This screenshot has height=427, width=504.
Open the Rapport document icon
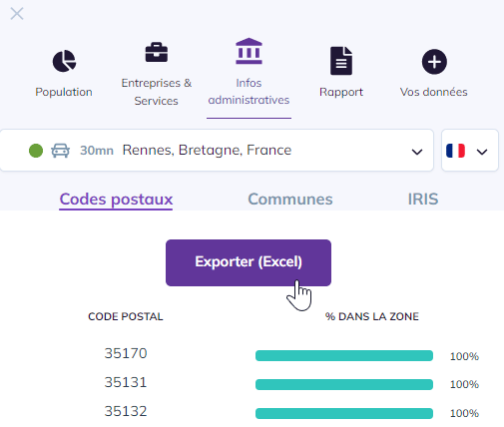point(341,61)
